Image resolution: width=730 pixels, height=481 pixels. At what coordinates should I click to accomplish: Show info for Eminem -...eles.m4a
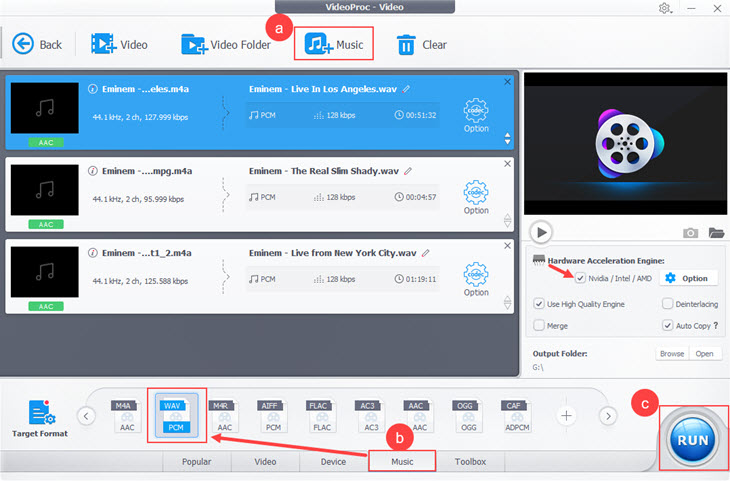tap(93, 89)
